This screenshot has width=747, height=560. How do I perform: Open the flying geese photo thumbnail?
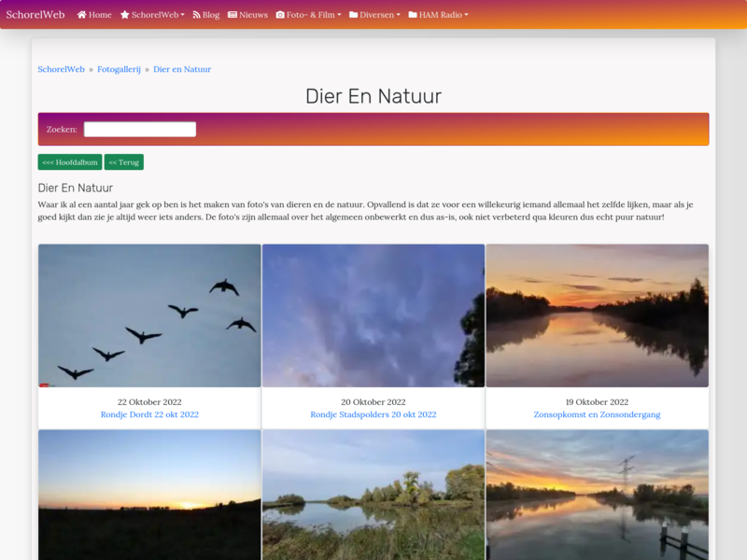pos(149,315)
